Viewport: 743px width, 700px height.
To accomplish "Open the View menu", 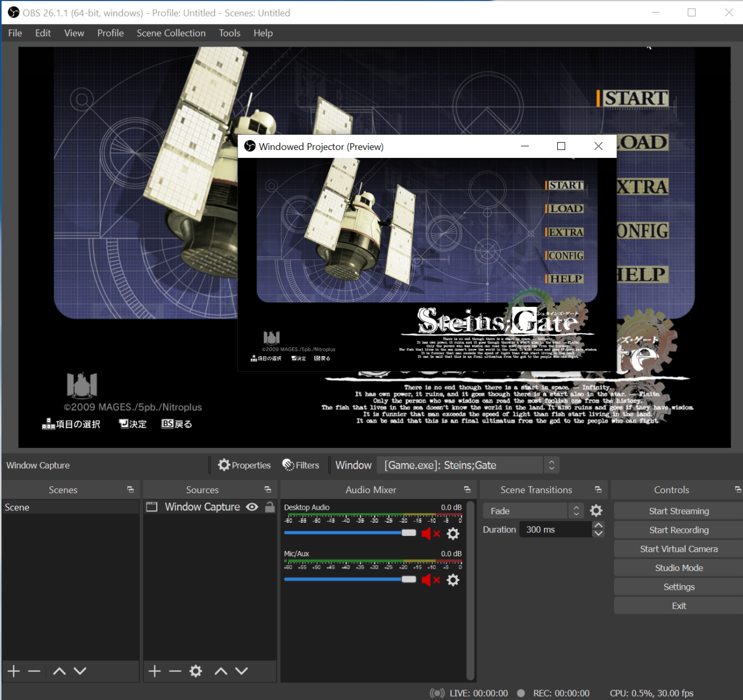I will click(74, 33).
